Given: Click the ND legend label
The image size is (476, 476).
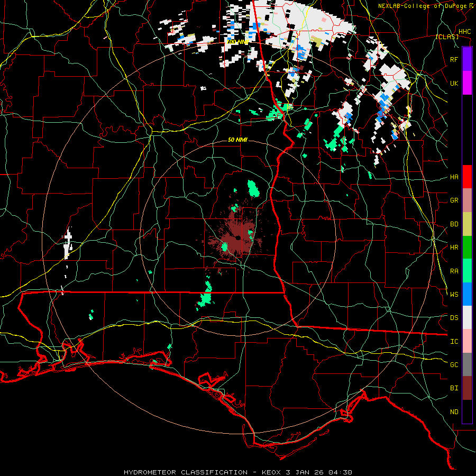Looking at the screenshot, I should pos(454,412).
